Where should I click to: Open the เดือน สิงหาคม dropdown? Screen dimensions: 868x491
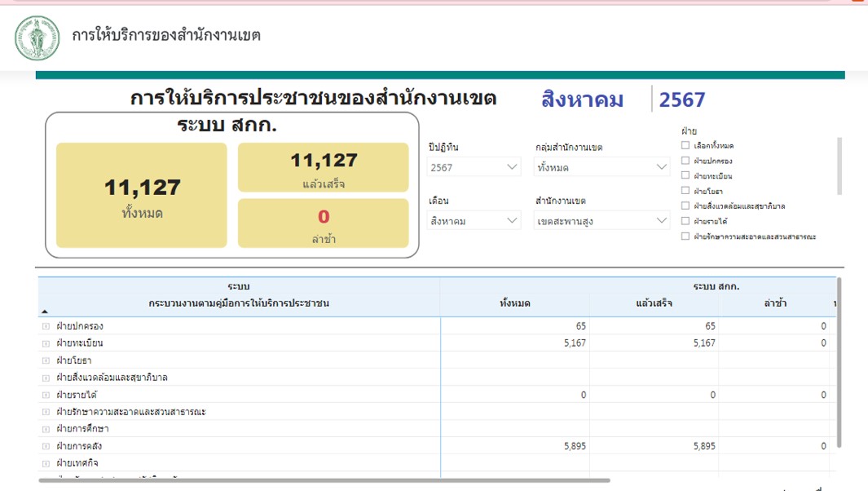tap(474, 220)
